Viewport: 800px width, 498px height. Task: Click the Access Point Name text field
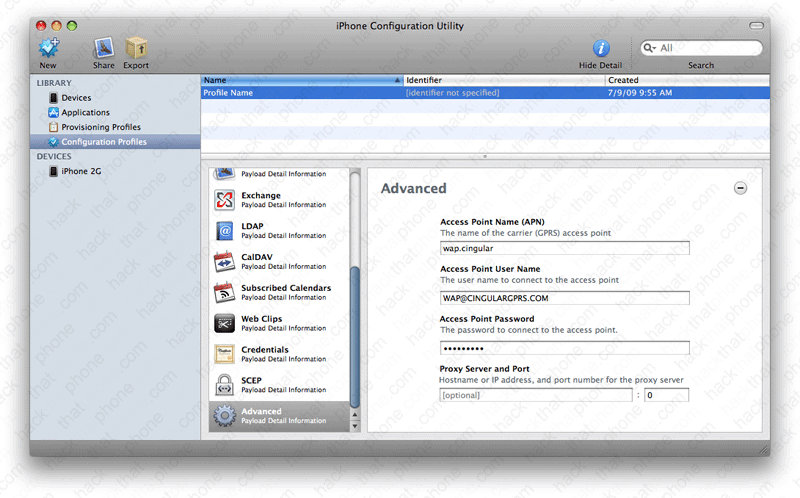564,248
